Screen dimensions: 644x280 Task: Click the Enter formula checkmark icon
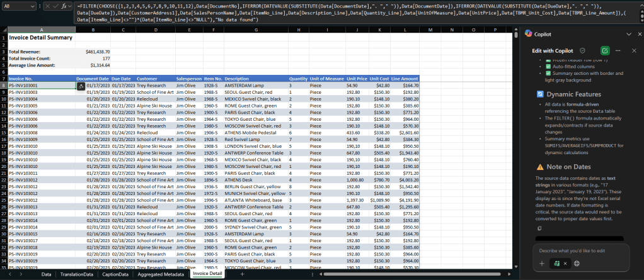click(55, 5)
